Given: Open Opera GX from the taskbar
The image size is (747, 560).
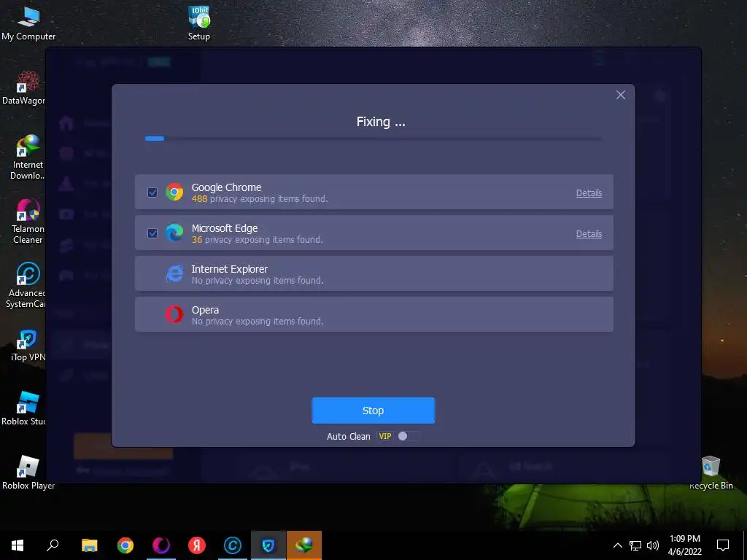Looking at the screenshot, I should pos(161,545).
